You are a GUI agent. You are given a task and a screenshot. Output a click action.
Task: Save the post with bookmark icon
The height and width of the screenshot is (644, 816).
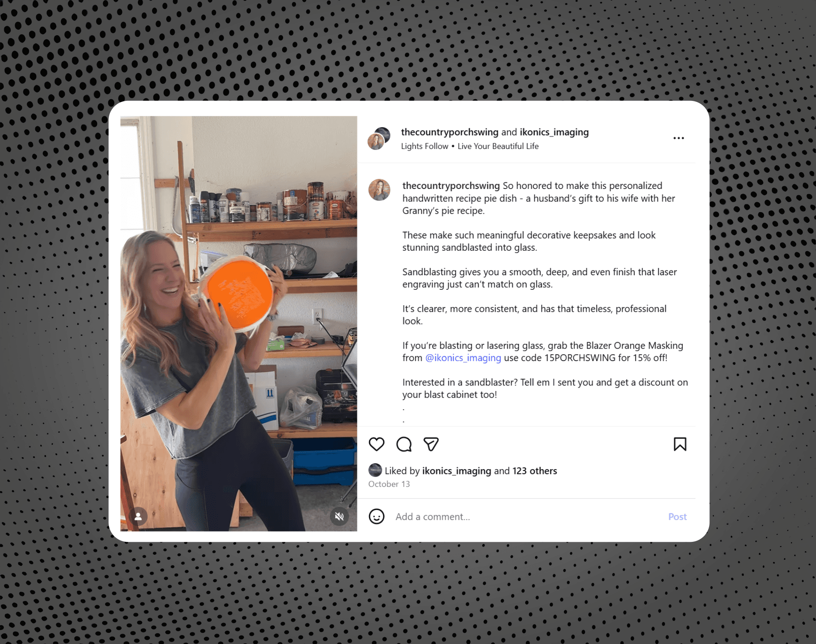tap(680, 444)
